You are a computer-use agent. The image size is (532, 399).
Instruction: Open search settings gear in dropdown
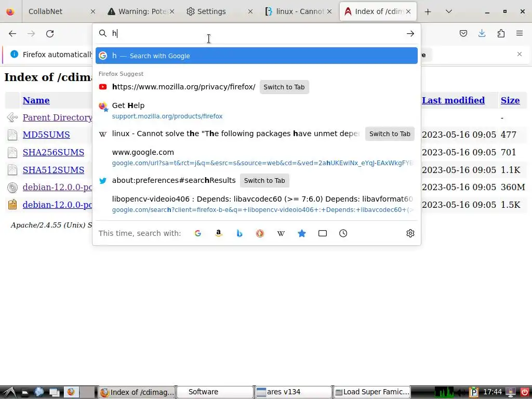[x=410, y=233]
